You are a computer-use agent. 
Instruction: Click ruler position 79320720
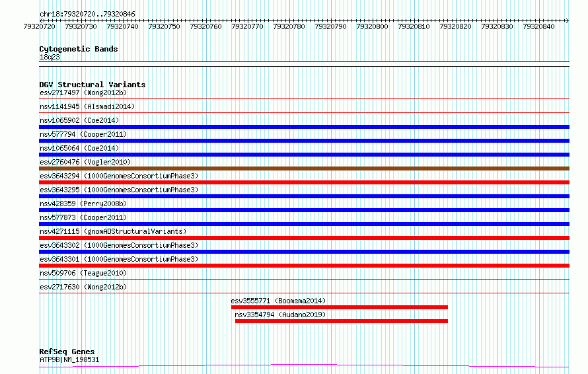coord(39,26)
